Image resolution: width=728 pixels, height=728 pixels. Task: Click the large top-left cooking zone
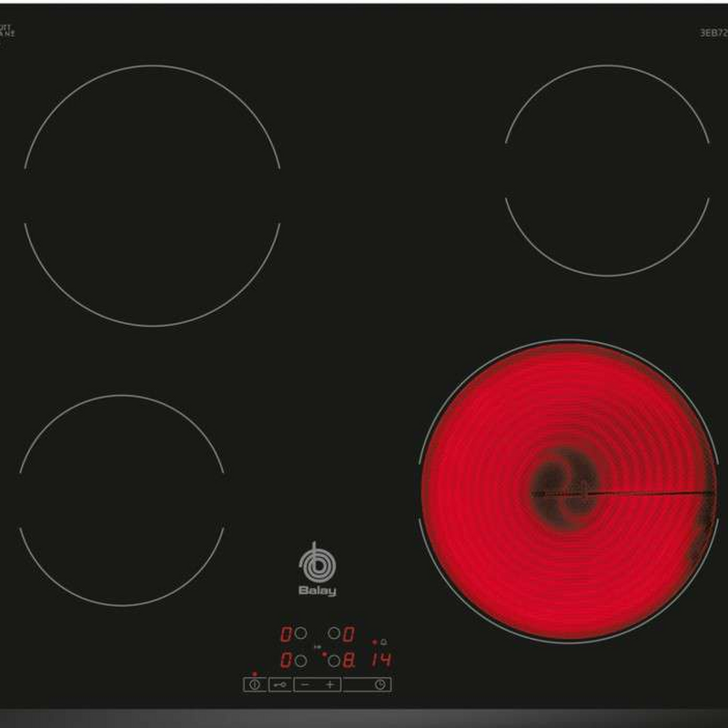click(152, 195)
